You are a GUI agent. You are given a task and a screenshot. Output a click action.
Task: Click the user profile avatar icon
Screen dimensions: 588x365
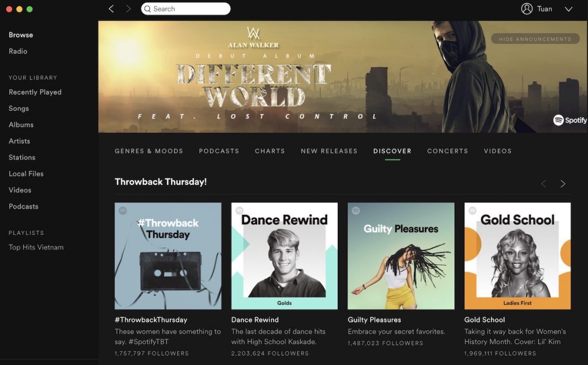click(x=527, y=9)
